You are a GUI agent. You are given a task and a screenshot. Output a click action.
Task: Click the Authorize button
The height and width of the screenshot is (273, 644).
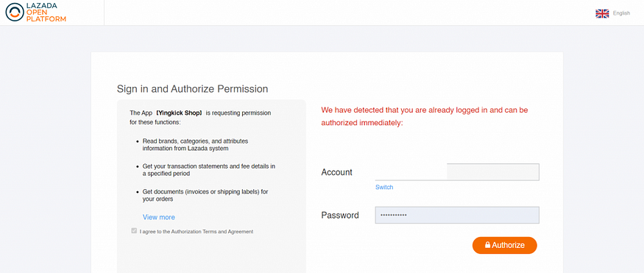505,245
